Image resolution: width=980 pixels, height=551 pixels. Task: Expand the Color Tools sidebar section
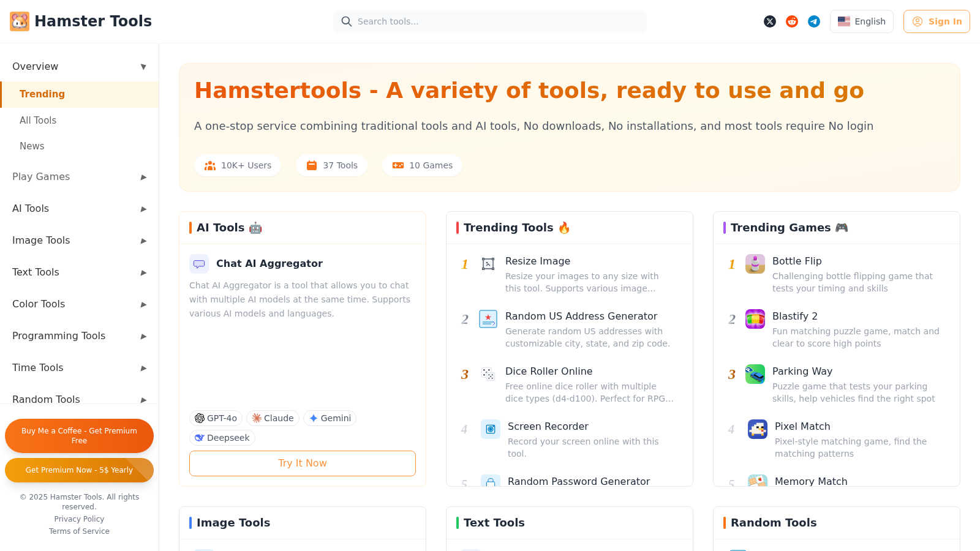click(x=80, y=304)
